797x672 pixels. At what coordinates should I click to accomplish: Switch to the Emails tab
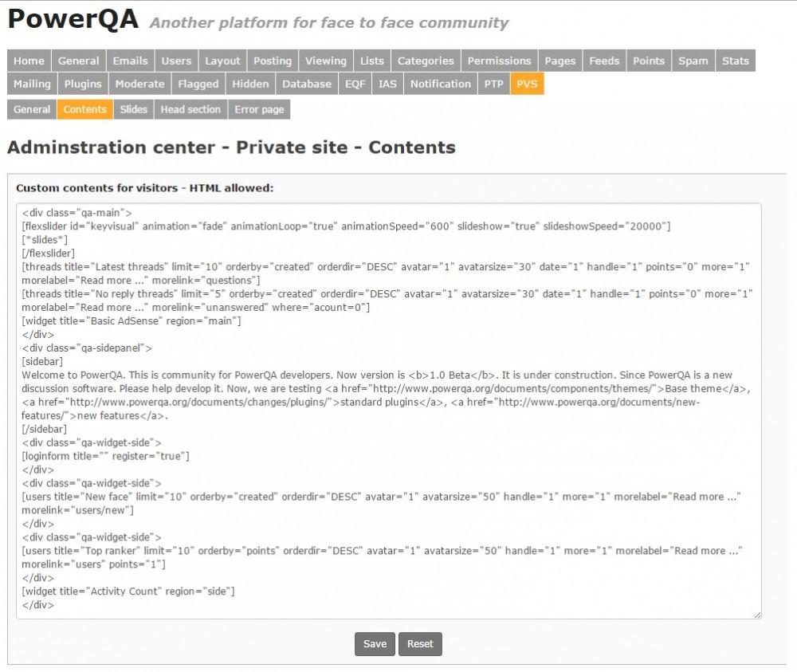[130, 61]
